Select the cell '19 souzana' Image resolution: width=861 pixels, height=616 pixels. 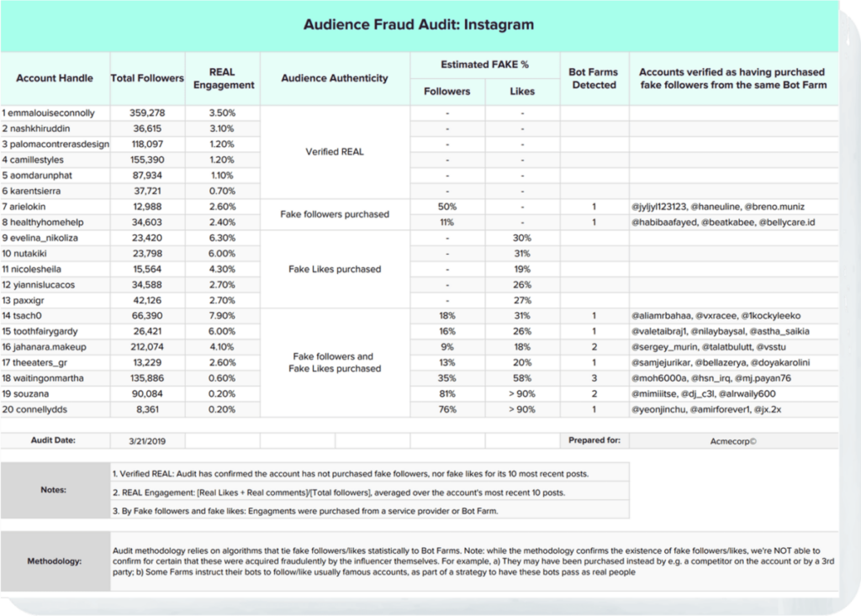tap(55, 393)
